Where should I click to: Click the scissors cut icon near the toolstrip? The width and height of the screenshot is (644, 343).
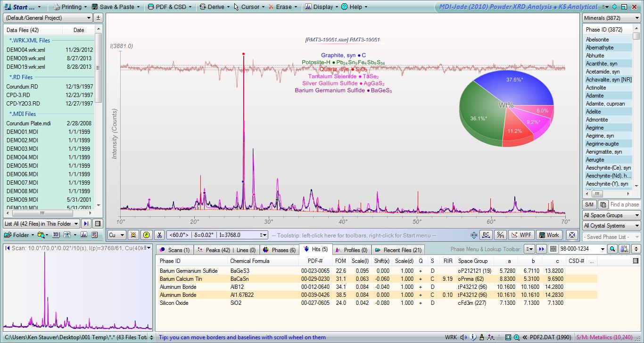click(x=160, y=234)
